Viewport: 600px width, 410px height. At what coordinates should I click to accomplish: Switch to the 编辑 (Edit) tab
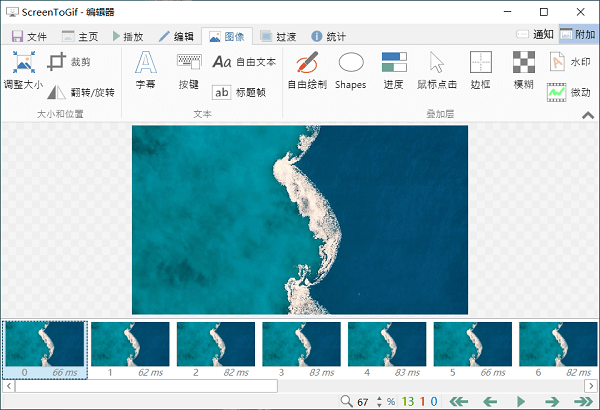click(176, 36)
